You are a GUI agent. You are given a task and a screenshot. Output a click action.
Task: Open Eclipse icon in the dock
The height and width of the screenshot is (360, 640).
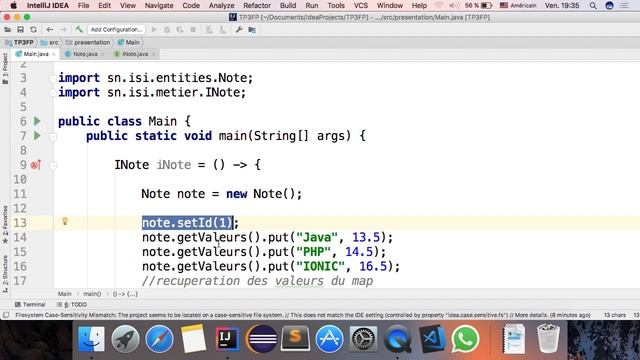click(x=262, y=339)
